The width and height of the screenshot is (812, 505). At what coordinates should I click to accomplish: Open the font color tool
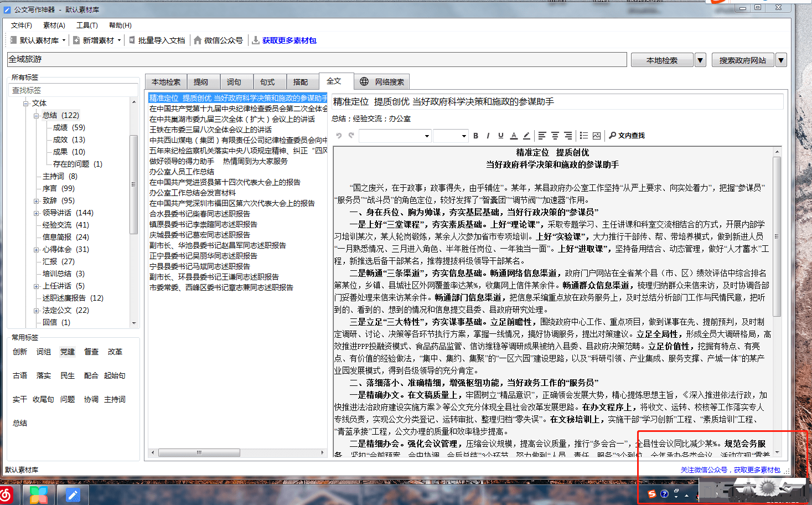click(514, 136)
